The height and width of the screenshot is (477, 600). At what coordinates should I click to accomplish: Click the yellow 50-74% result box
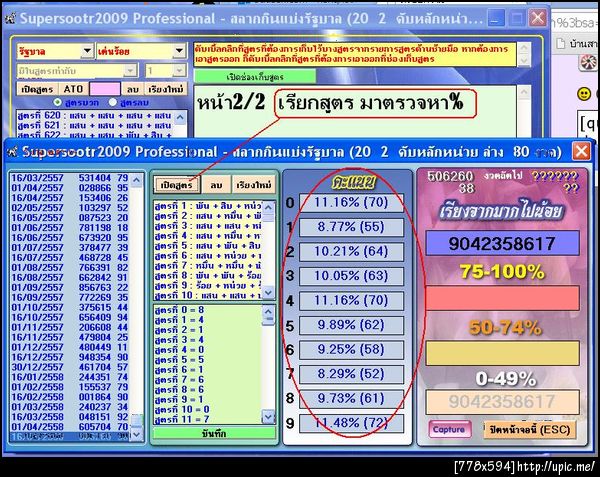(502, 353)
